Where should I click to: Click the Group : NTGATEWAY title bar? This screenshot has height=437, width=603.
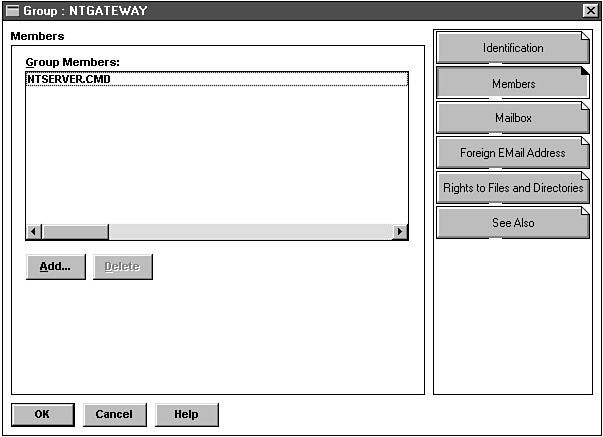tap(300, 10)
